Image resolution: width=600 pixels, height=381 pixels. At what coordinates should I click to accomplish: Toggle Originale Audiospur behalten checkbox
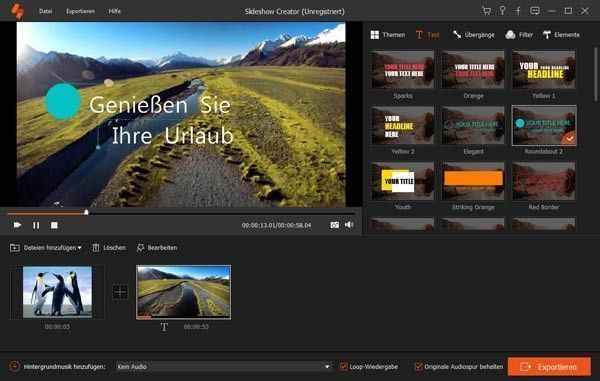pyautogui.click(x=418, y=367)
